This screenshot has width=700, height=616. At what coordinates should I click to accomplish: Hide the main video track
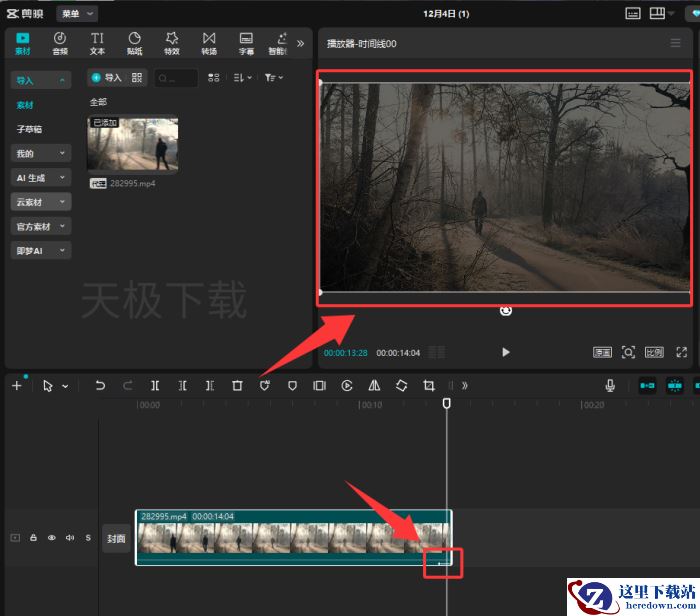(x=52, y=538)
